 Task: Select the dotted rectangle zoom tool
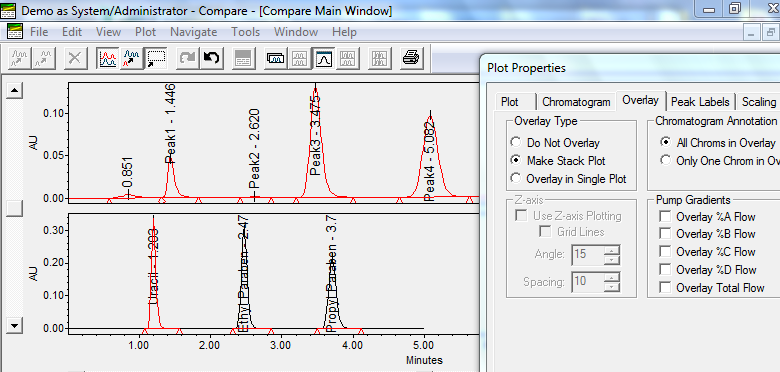point(156,58)
